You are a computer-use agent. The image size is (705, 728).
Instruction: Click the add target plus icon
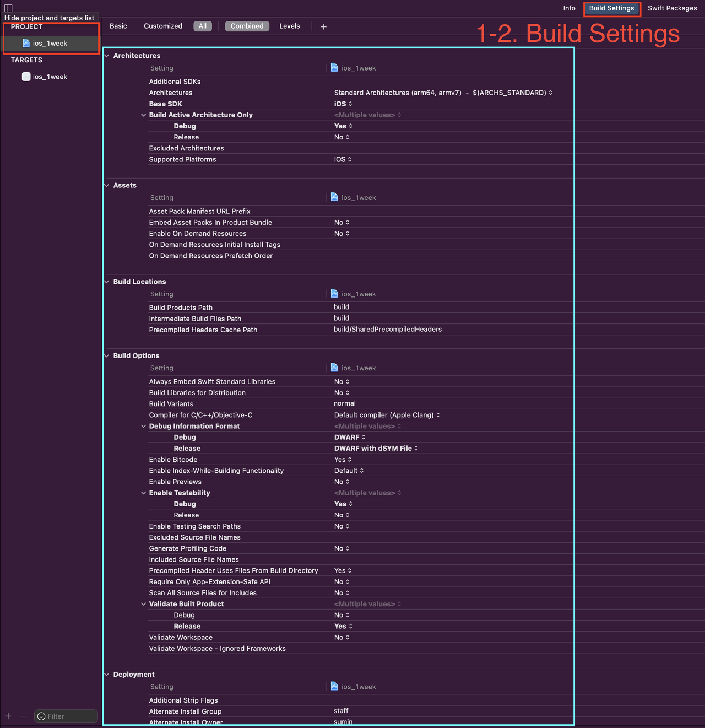point(8,716)
